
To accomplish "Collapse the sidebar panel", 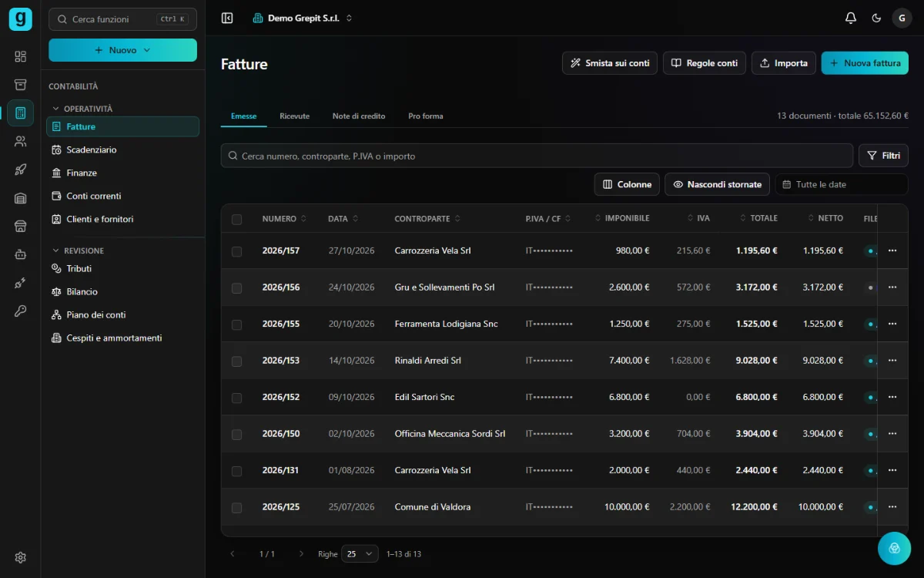I will pos(227,18).
